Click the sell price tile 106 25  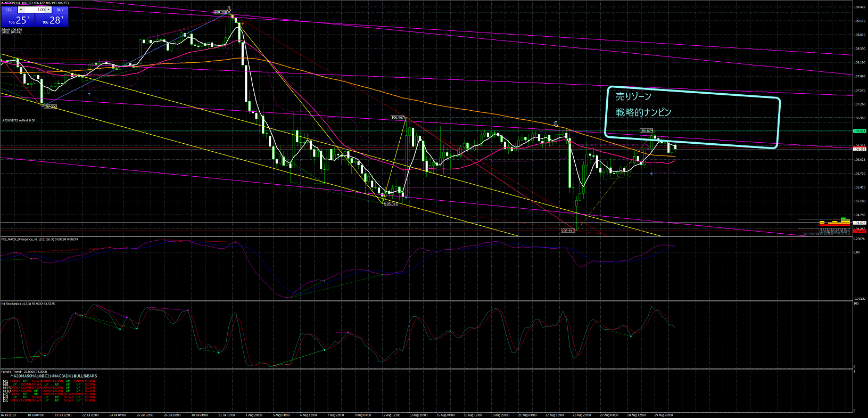coord(18,20)
